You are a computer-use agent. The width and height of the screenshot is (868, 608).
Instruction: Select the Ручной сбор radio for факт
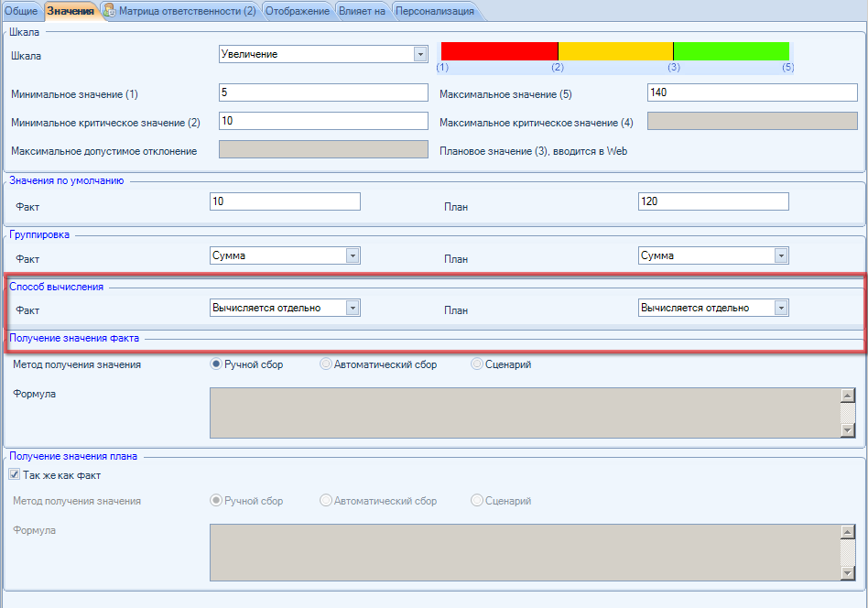click(x=217, y=364)
